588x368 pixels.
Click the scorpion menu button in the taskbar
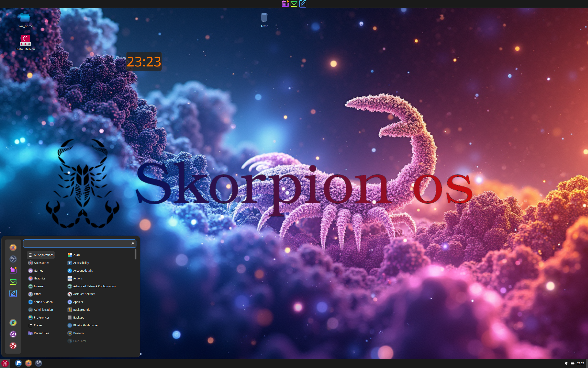[x=5, y=363]
